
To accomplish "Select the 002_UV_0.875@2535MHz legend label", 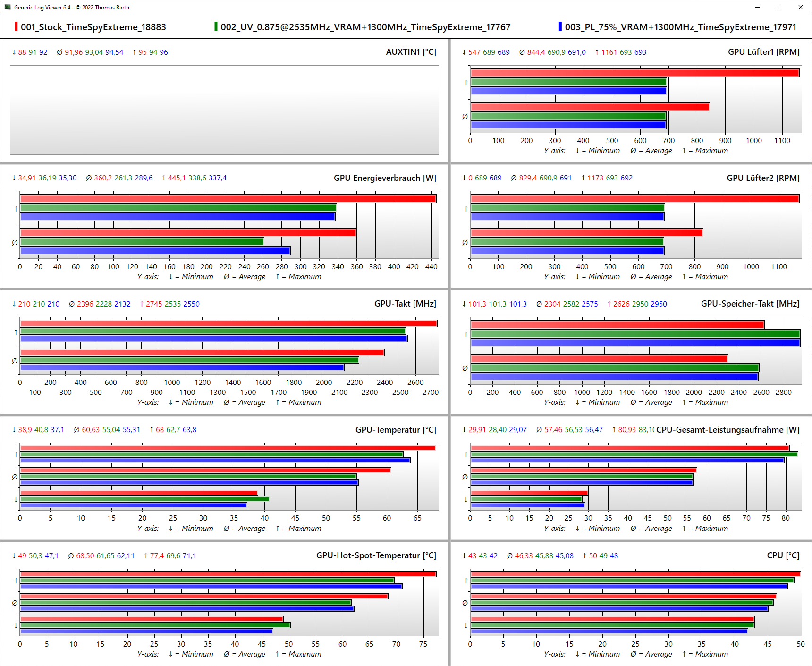I will (x=365, y=27).
